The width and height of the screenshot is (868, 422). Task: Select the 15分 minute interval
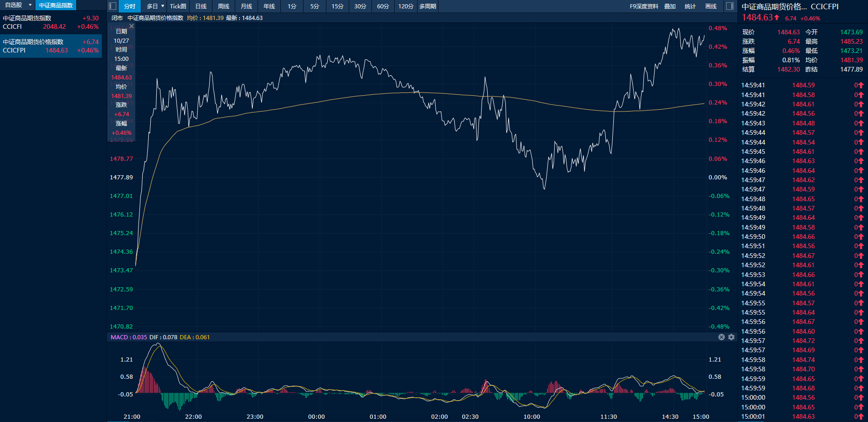(x=338, y=6)
